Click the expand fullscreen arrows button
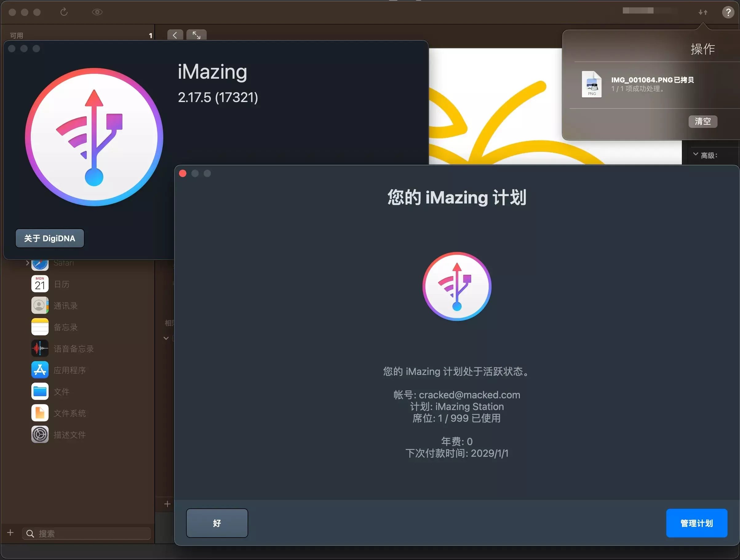 tap(196, 35)
